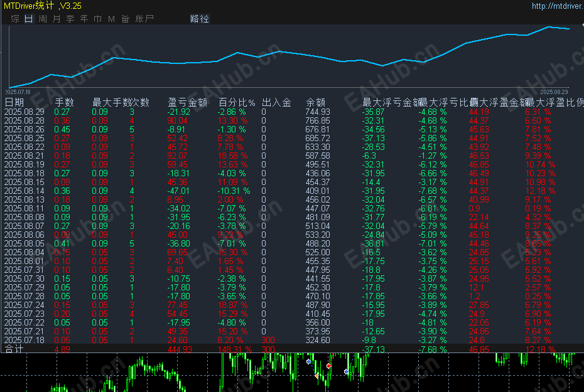Click the 6.40 profit value
Viewport: 584px width, 392px height.
pyautogui.click(x=175, y=270)
